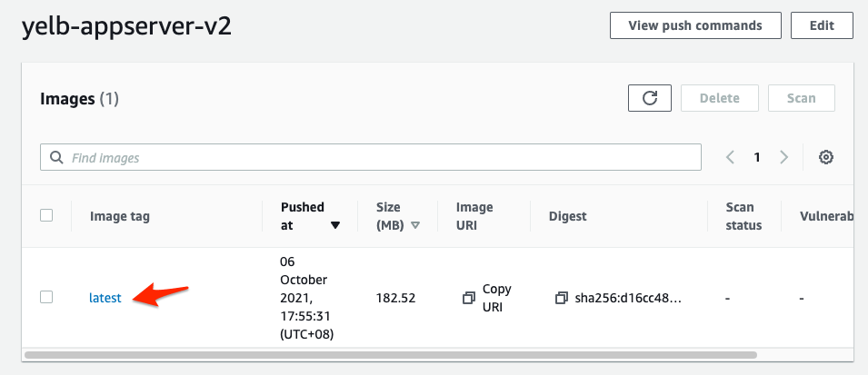This screenshot has height=375, width=868.
Task: Sort by Pushed at column arrow
Action: tap(335, 225)
